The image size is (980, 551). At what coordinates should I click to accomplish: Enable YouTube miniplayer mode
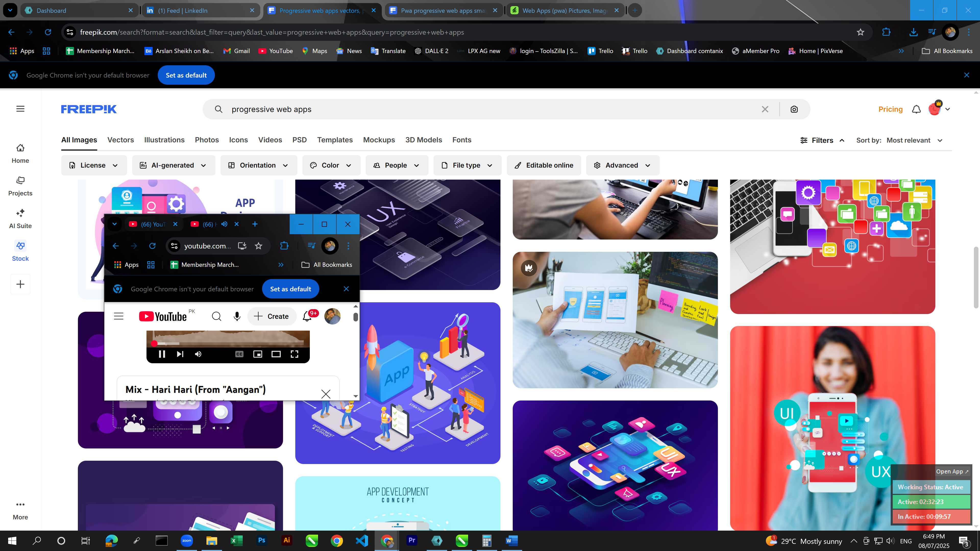coord(258,354)
